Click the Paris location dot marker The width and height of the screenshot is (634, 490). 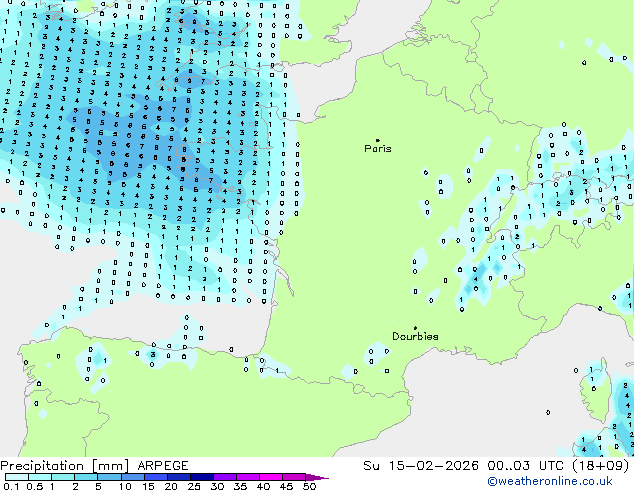click(x=378, y=140)
